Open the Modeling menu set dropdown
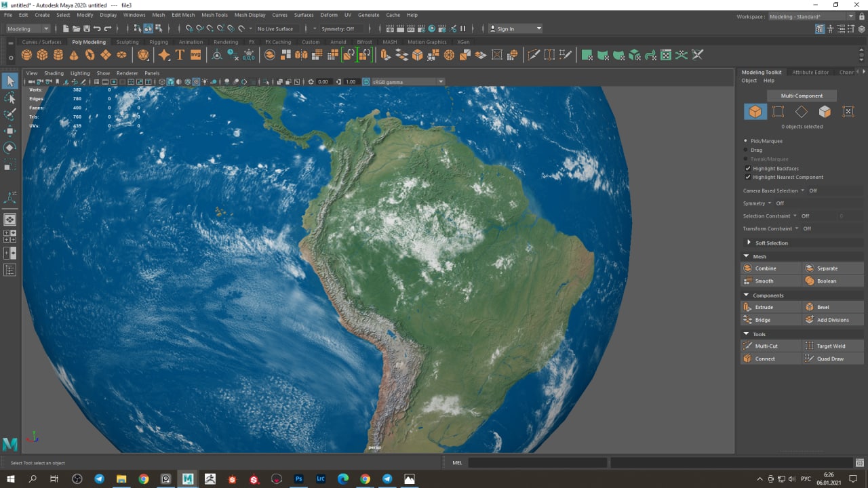Viewport: 868px width, 488px height. coord(28,28)
